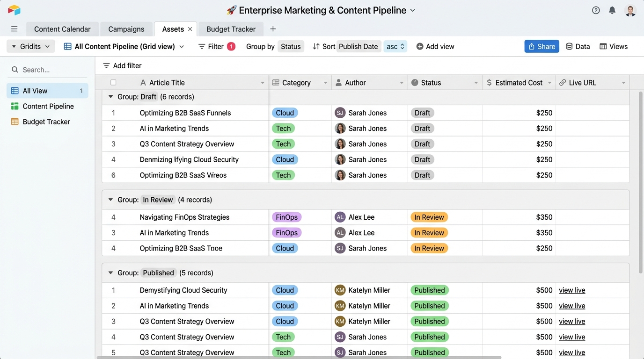This screenshot has width=644, height=359.
Task: Click the Status column field icon
Action: coord(415,83)
